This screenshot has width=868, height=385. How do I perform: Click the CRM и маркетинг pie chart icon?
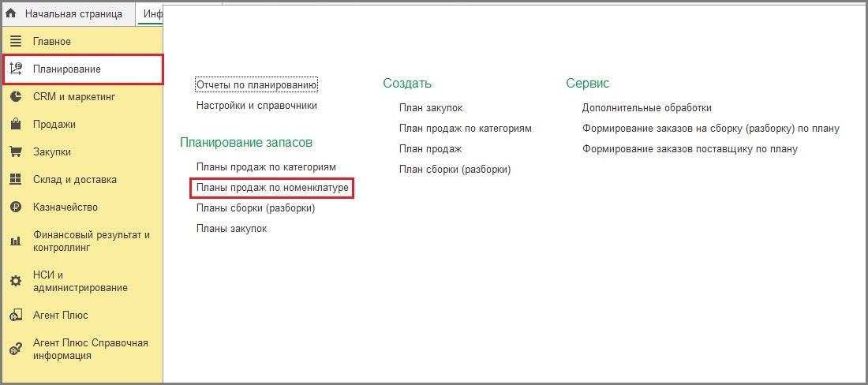(x=16, y=97)
